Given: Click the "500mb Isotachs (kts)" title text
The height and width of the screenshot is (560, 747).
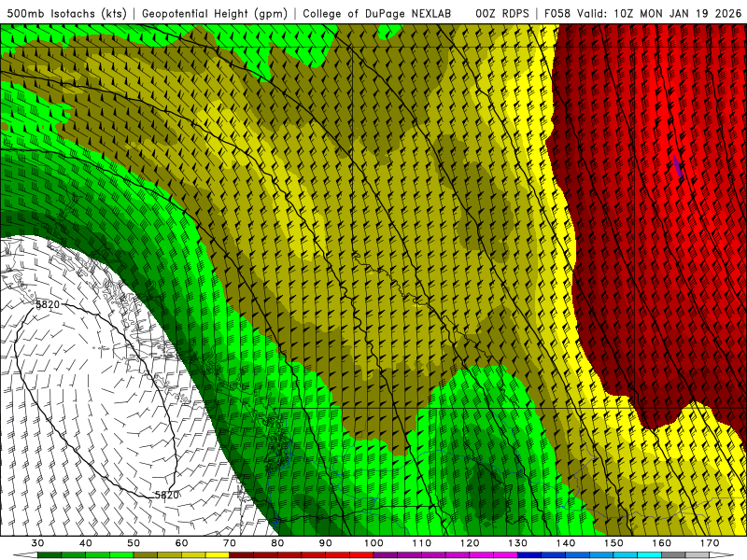Looking at the screenshot, I should pos(67,13).
